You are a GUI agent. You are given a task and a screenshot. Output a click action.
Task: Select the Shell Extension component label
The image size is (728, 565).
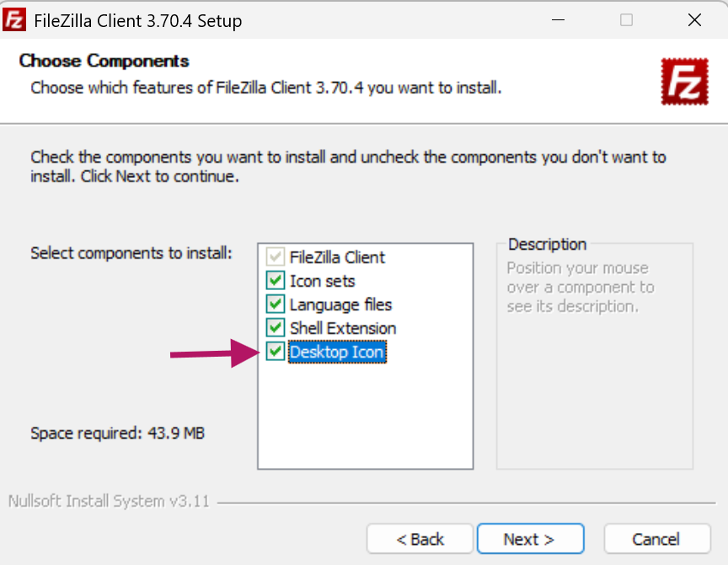[343, 328]
